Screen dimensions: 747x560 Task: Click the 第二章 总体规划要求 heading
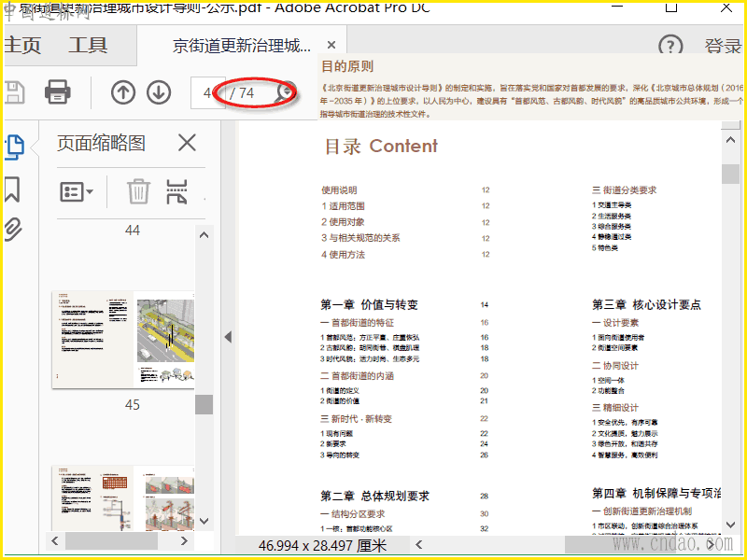point(375,496)
